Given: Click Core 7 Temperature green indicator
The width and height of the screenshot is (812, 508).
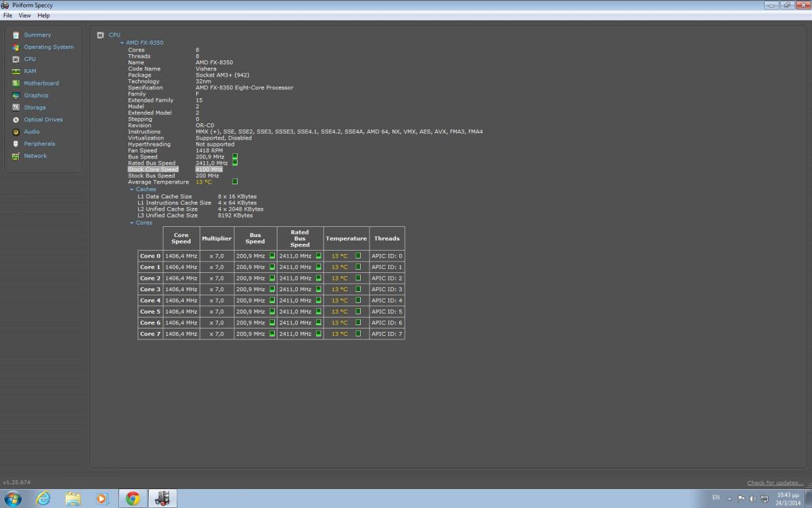Looking at the screenshot, I should (x=358, y=333).
